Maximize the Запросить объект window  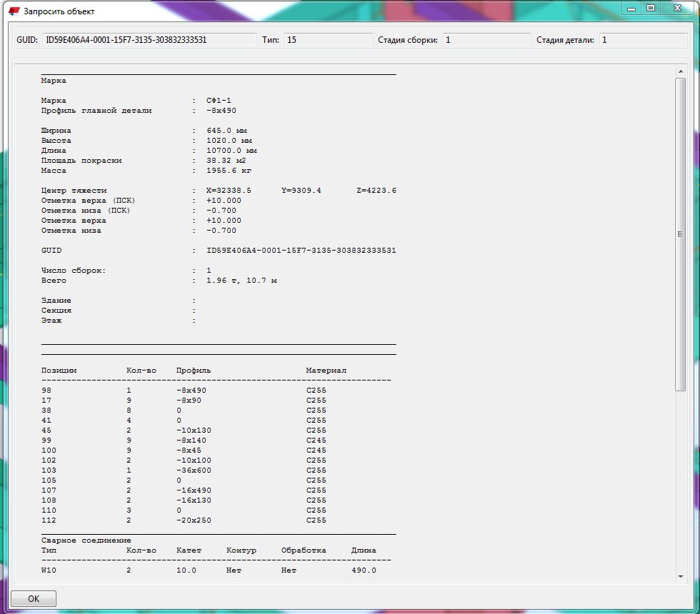651,9
